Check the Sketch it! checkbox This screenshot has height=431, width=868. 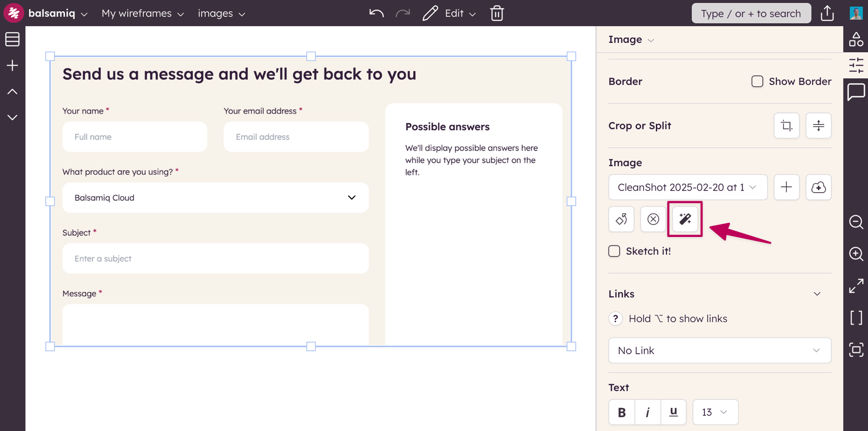click(614, 251)
